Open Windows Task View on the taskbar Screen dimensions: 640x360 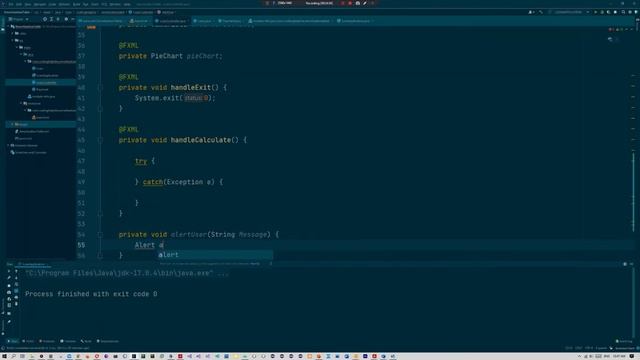pos(22,356)
